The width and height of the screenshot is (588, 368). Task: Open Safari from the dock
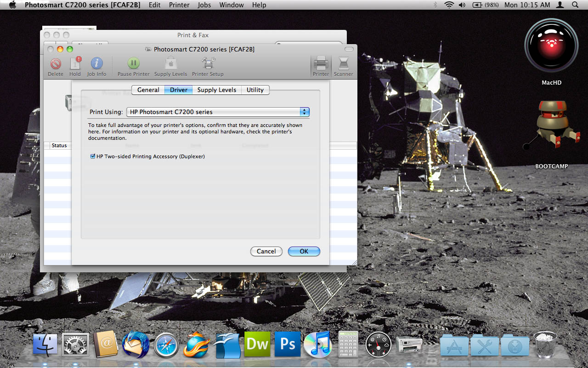[166, 345]
